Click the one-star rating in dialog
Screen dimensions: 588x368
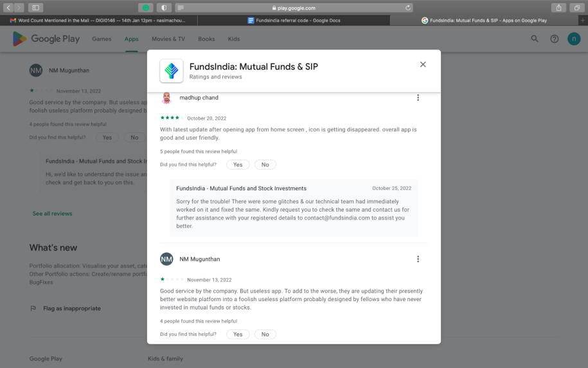[x=172, y=279]
